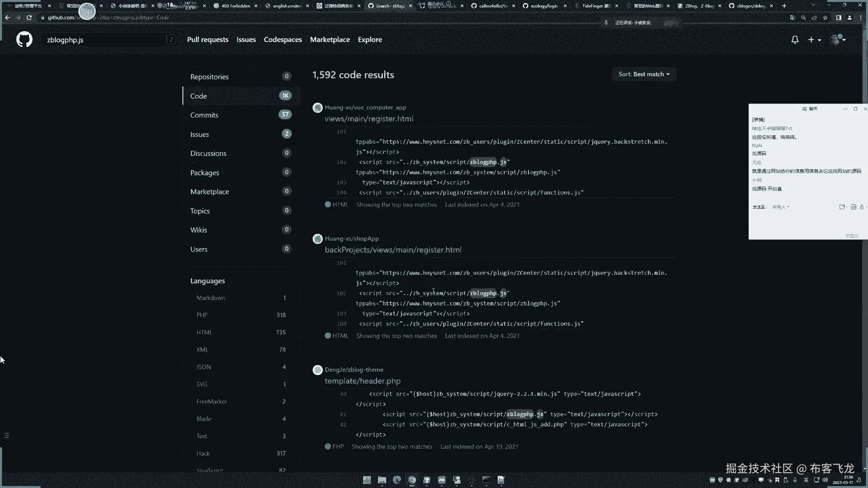Click Pull requests in the top navigation
Image resolution: width=868 pixels, height=488 pixels.
tap(208, 40)
